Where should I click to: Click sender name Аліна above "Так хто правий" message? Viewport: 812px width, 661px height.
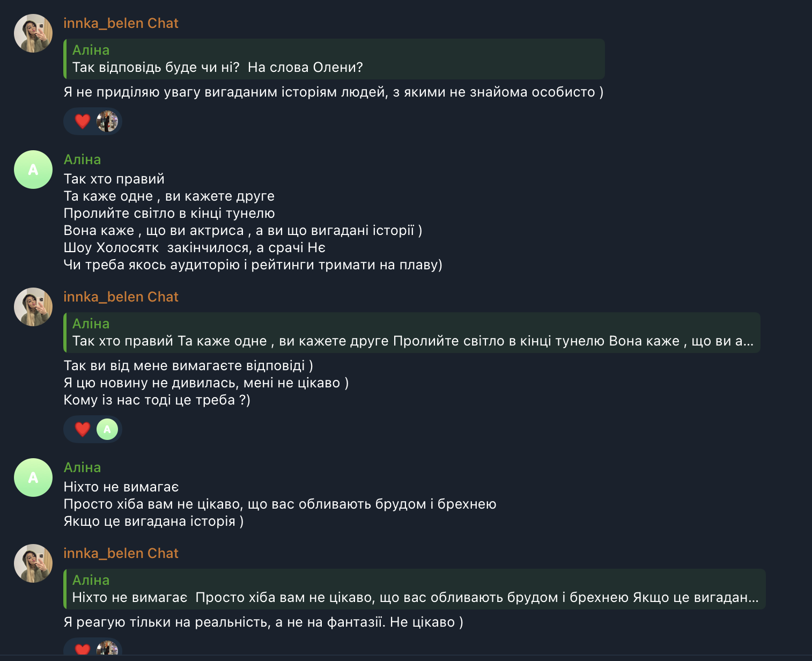(82, 159)
